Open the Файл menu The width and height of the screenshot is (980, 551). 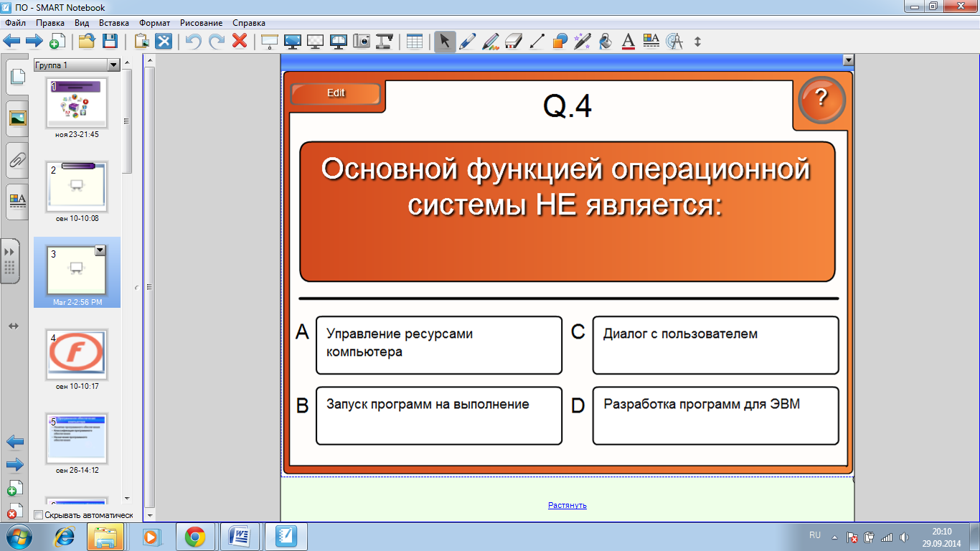coord(14,23)
